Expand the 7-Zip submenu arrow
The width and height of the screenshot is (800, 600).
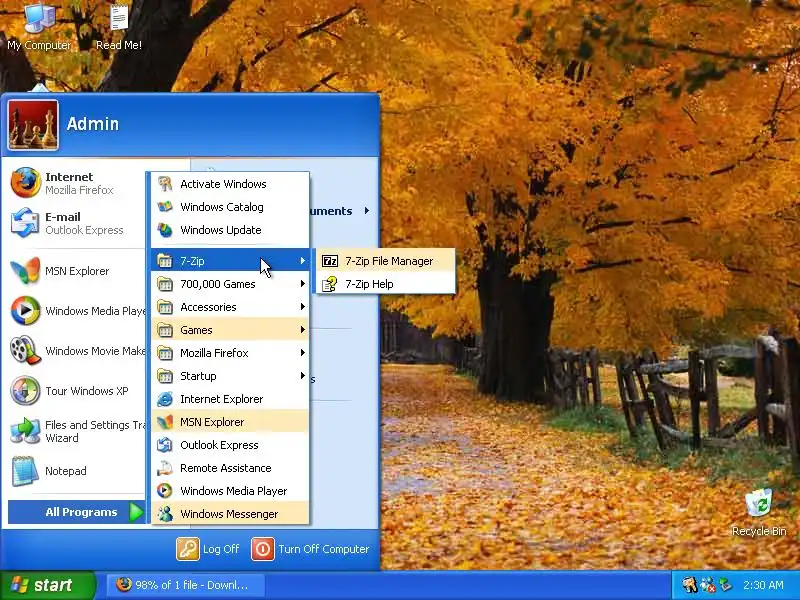pyautogui.click(x=303, y=261)
